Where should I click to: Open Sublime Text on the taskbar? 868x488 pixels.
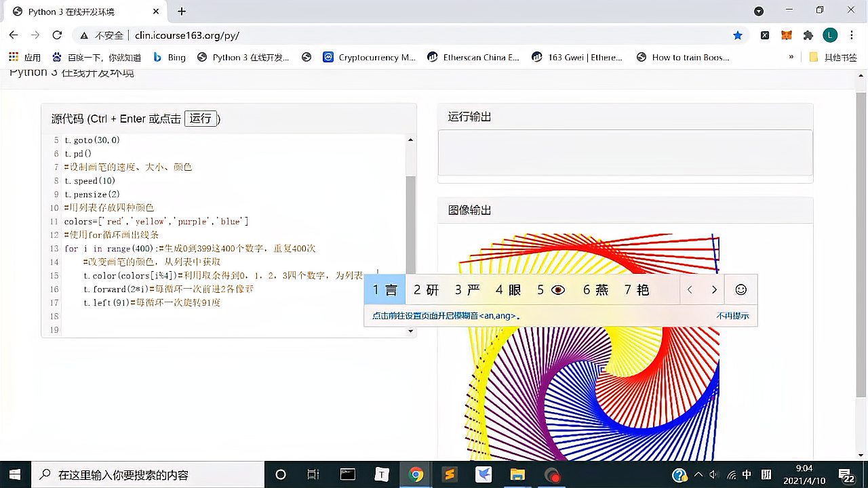450,474
